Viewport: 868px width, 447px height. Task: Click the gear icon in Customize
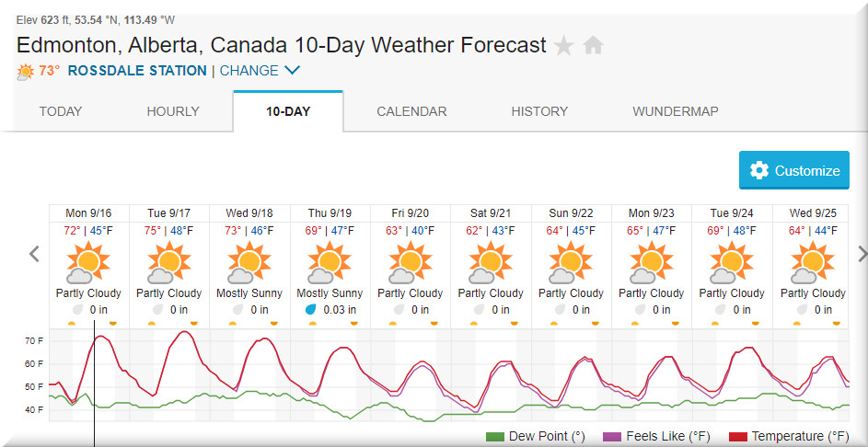click(x=759, y=170)
